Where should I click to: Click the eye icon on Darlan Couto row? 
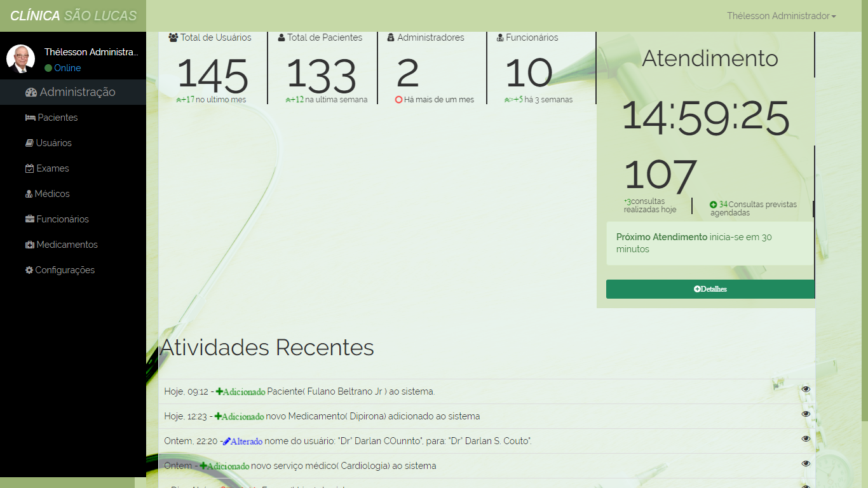pyautogui.click(x=806, y=438)
